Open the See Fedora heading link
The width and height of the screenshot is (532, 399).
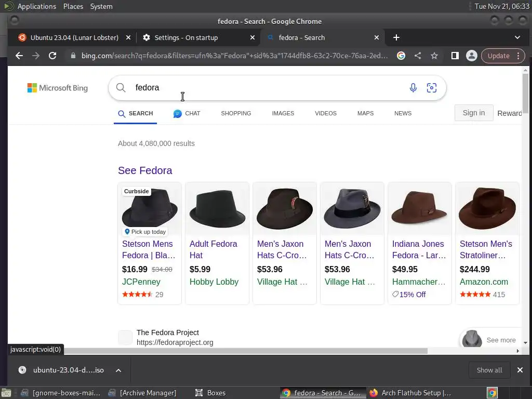coord(145,170)
